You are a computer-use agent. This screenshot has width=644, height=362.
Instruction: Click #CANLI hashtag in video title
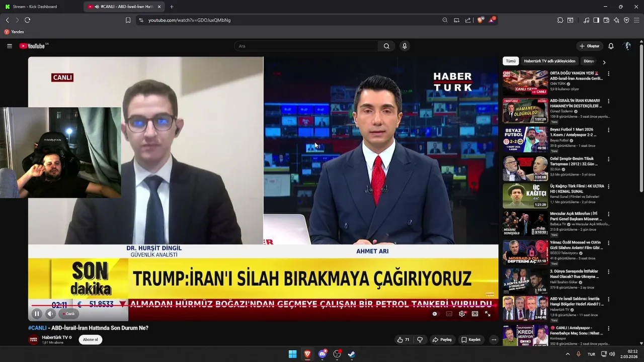pos(37,328)
